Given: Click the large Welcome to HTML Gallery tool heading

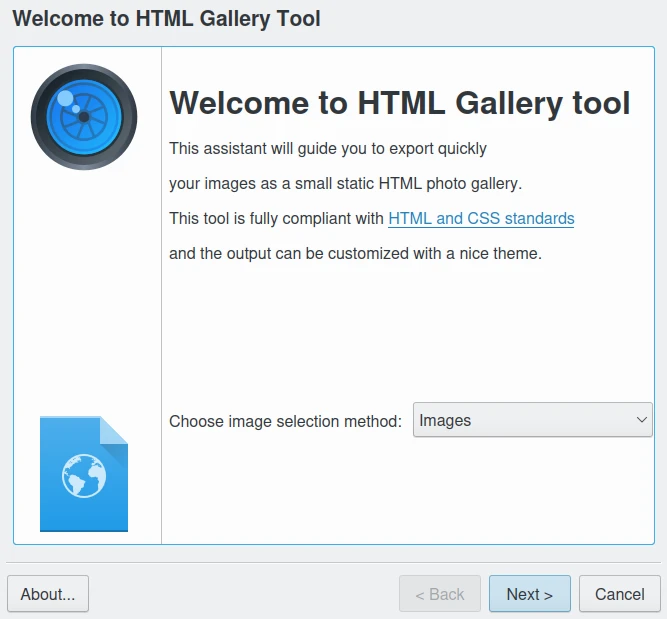Looking at the screenshot, I should pyautogui.click(x=400, y=103).
